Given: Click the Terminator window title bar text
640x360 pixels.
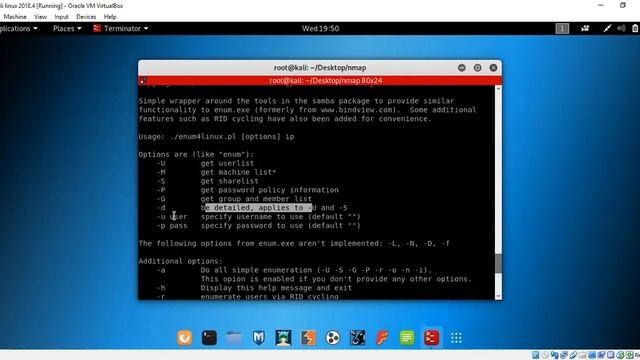Looking at the screenshot, I should 320,68.
